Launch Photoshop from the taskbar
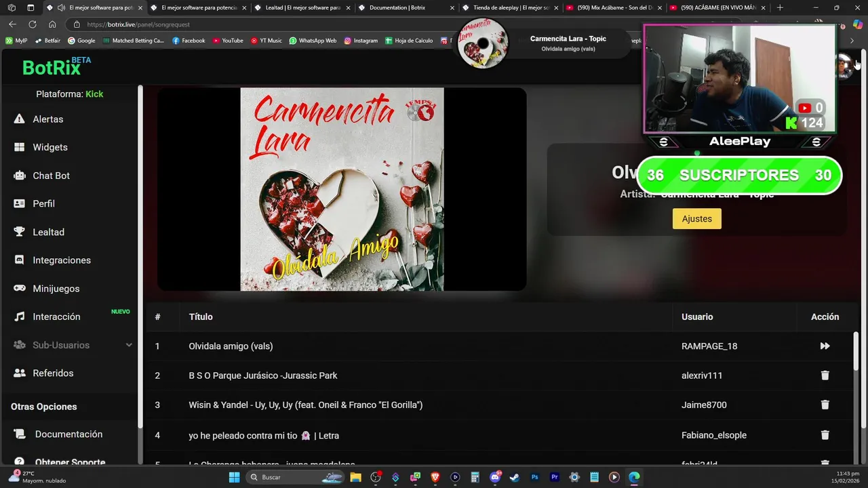This screenshot has width=868, height=488. tap(534, 477)
